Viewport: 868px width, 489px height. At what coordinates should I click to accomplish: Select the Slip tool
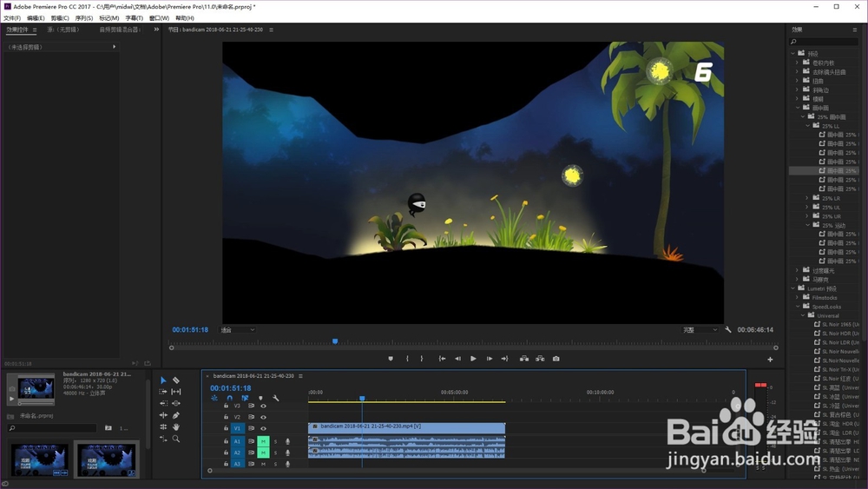[x=176, y=392]
